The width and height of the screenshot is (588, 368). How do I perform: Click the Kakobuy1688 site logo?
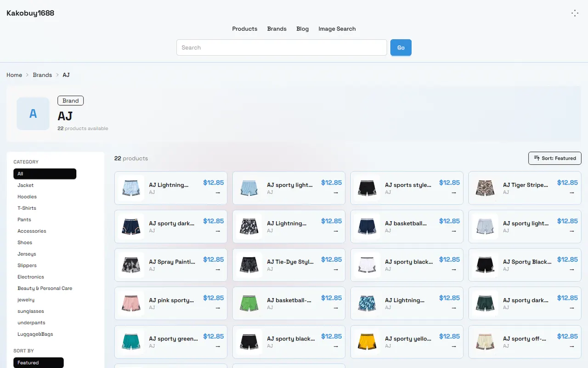(30, 13)
